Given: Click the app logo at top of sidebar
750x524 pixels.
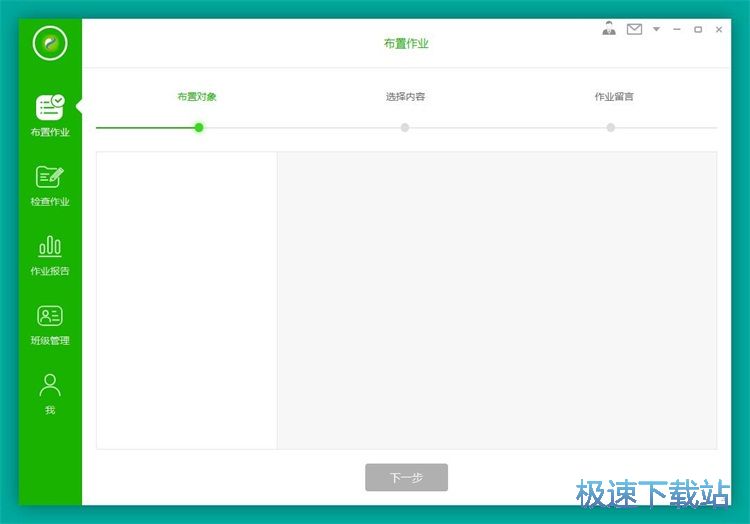Looking at the screenshot, I should click(50, 43).
